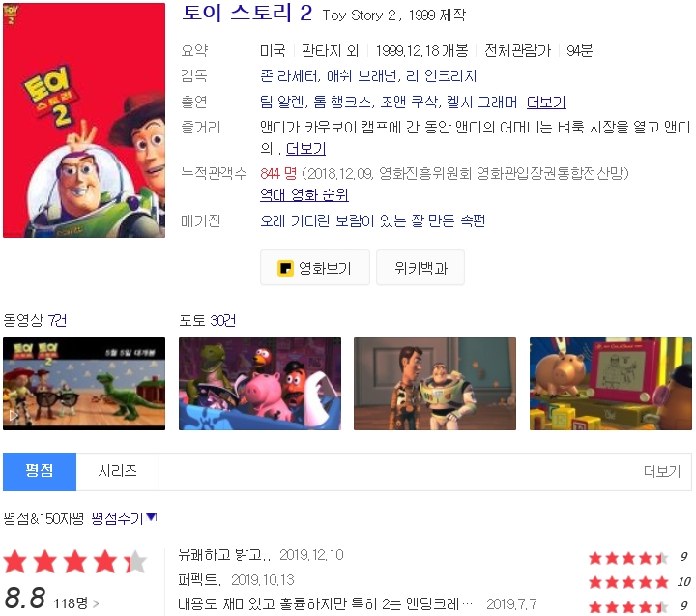This screenshot has height=616, width=696.
Task: Open the Toy Story 2 movie poster
Action: [x=84, y=120]
